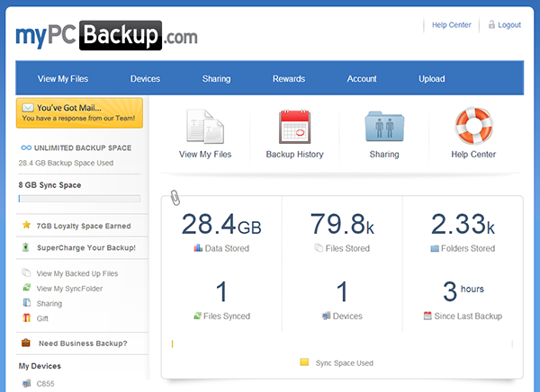Click the Gift present icon

(x=26, y=317)
